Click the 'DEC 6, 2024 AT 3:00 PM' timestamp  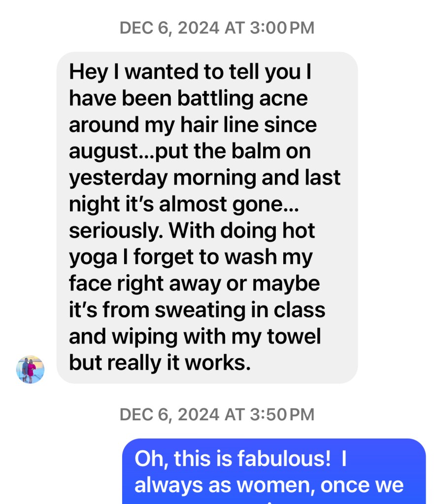217,28
